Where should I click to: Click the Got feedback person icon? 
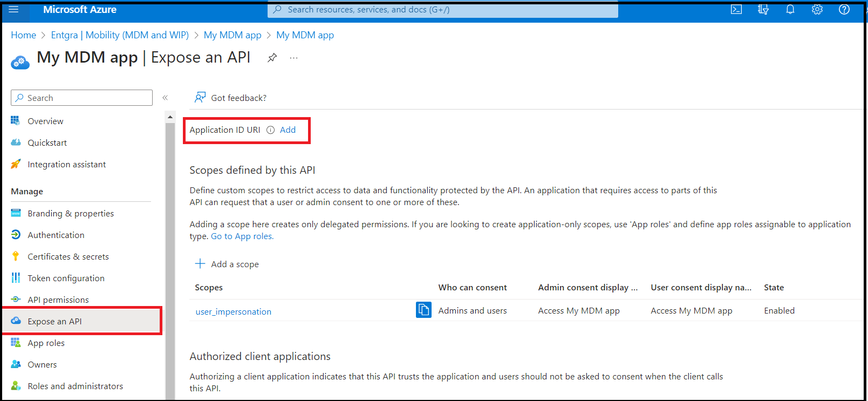[x=200, y=97]
